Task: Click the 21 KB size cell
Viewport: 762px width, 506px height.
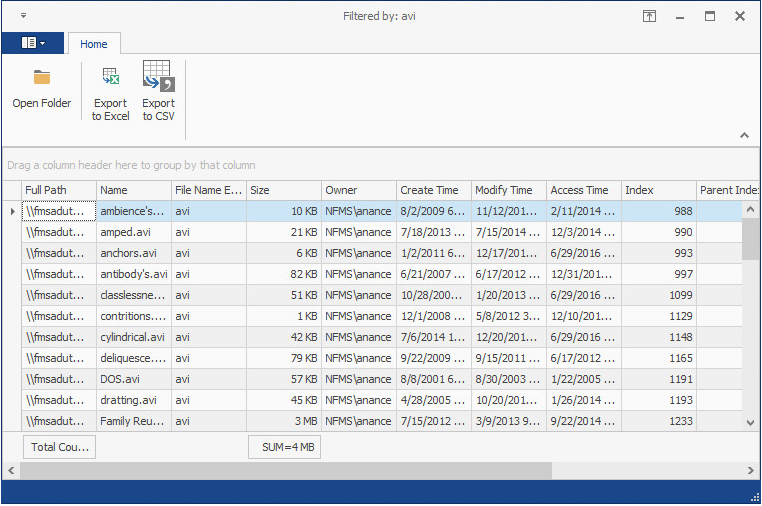Action: point(284,232)
